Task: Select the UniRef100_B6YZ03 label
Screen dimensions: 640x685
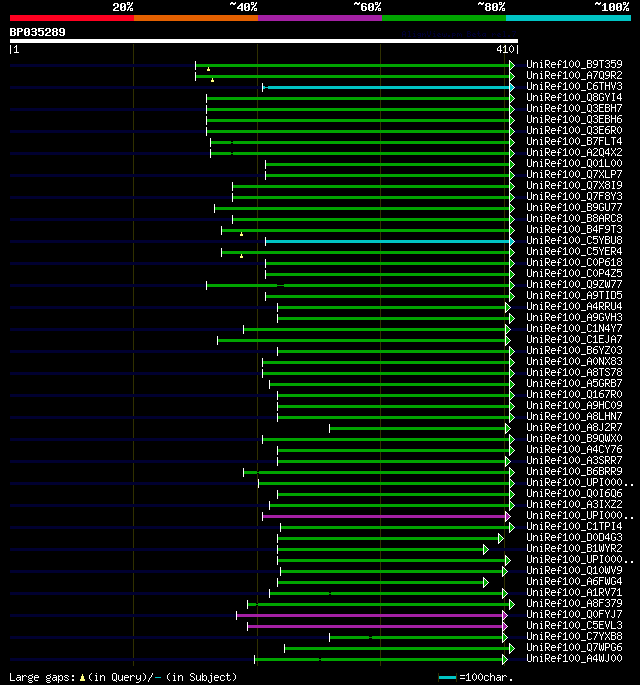Action: (574, 350)
